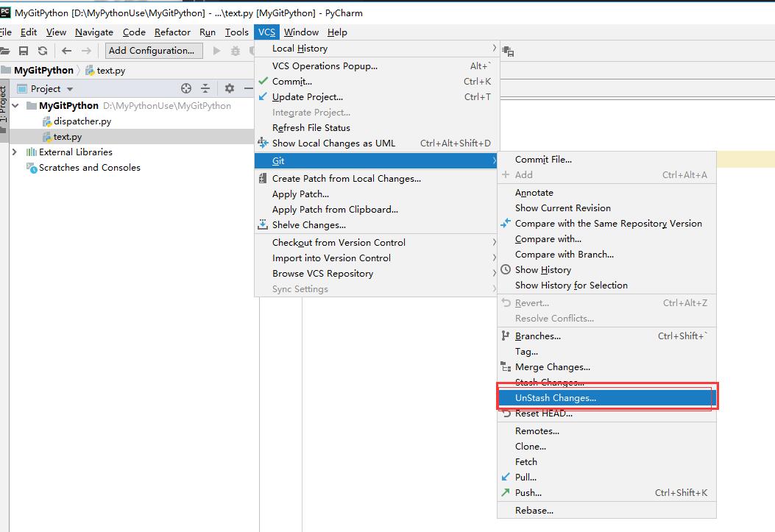Image resolution: width=775 pixels, height=532 pixels.
Task: Click the Scroll from Source target icon
Action: tap(186, 88)
